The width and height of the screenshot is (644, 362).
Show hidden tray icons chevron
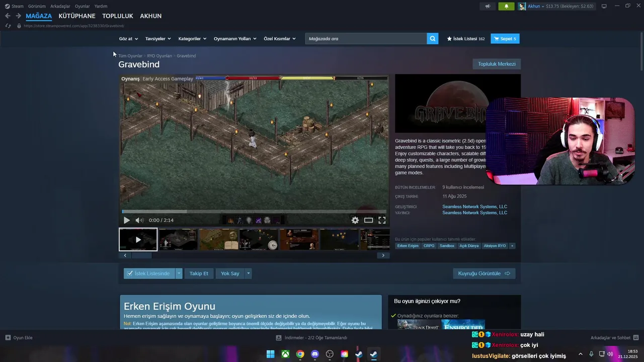tap(581, 354)
